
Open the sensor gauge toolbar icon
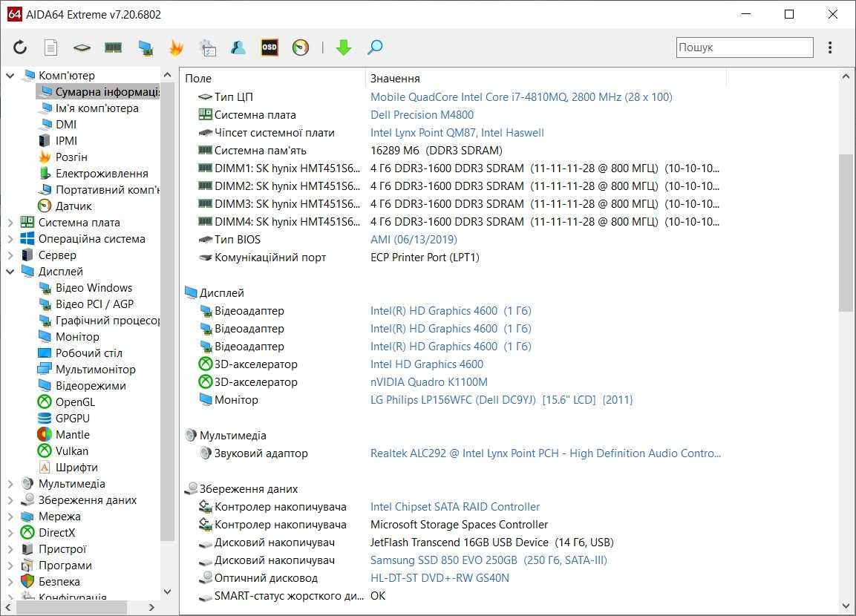pyautogui.click(x=301, y=47)
